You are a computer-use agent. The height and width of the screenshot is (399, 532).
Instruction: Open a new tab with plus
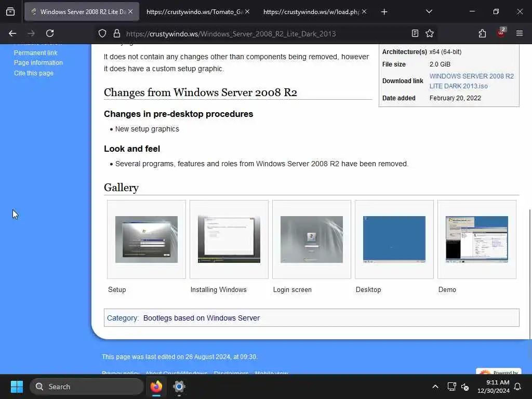pos(384,12)
